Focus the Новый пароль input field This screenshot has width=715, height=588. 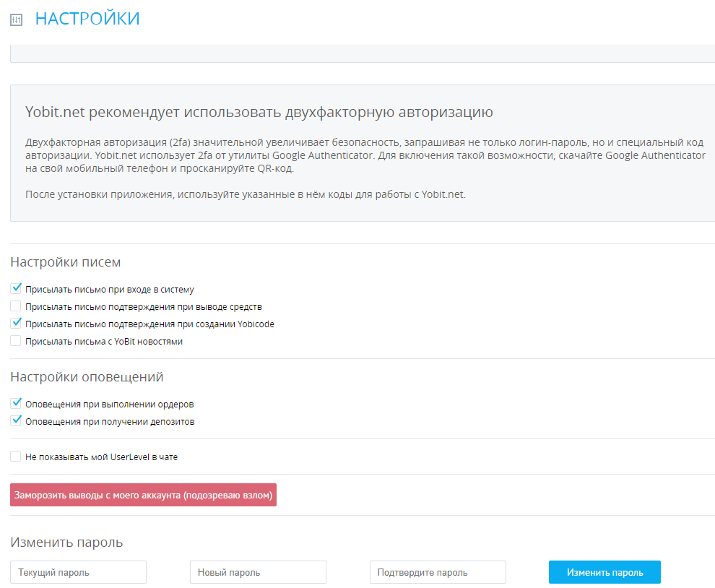coord(258,572)
